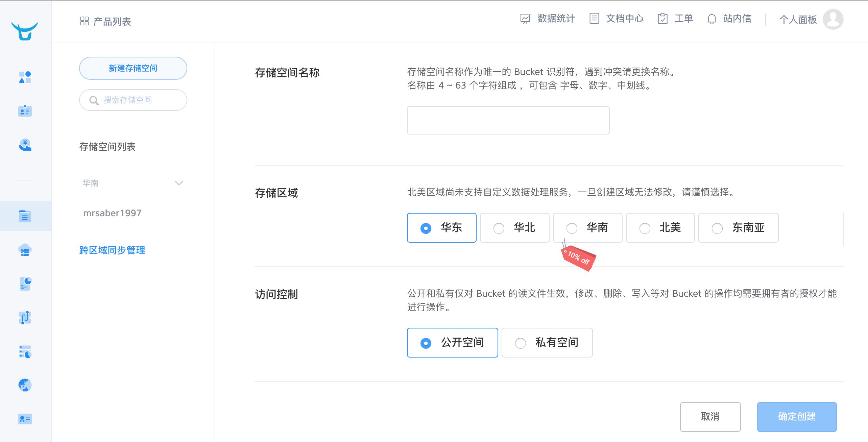Screen dimensions: 868x442
Task: Open the object storage sidebar icon
Action: click(x=25, y=216)
